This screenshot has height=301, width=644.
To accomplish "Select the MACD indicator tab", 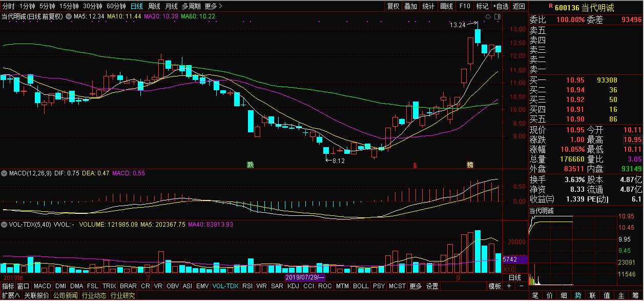I will point(43,286).
